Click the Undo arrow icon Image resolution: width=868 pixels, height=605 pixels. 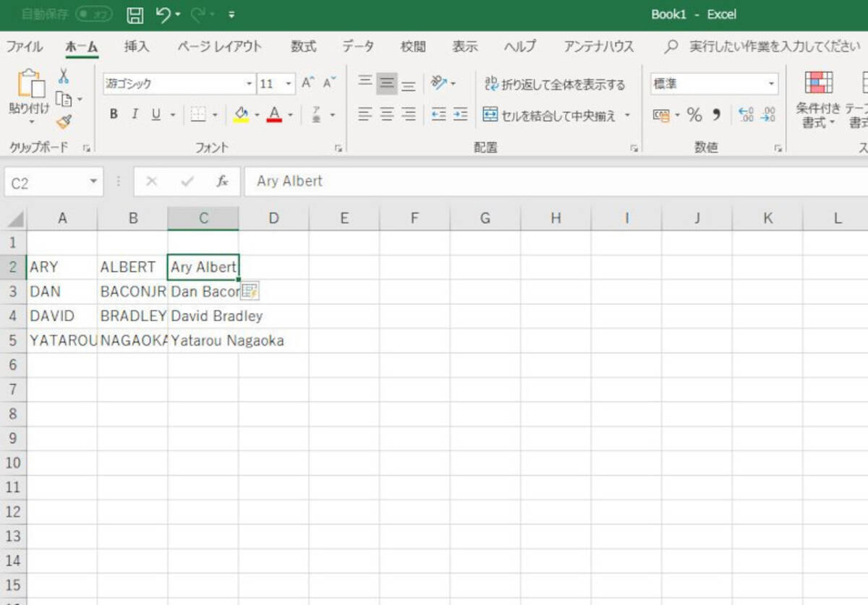click(x=163, y=14)
